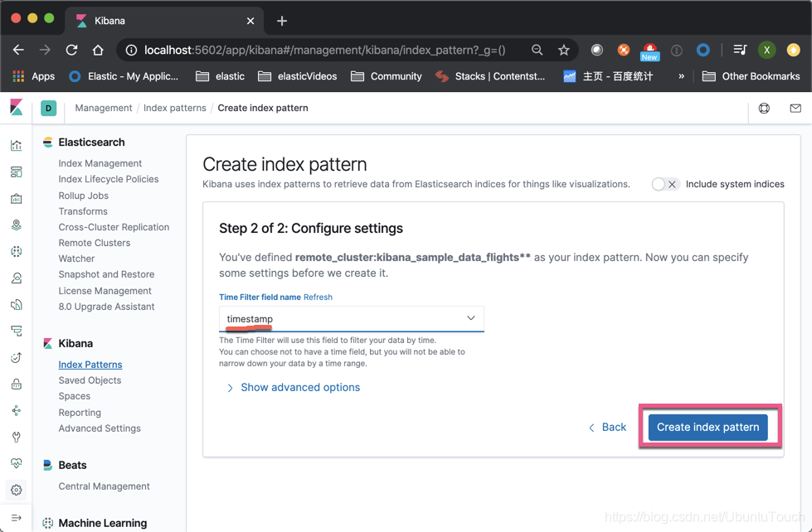812x532 pixels.
Task: Open the Kibana help life-ring icon
Action: pyautogui.click(x=763, y=108)
